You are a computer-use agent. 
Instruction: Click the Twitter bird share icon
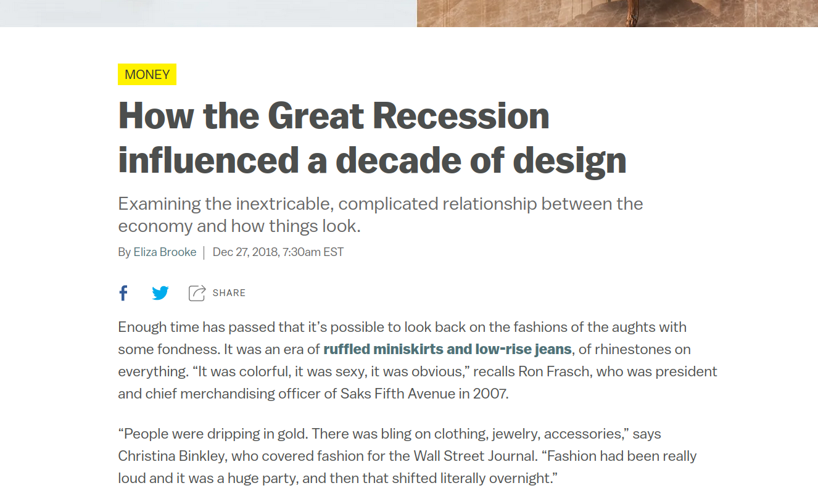160,293
